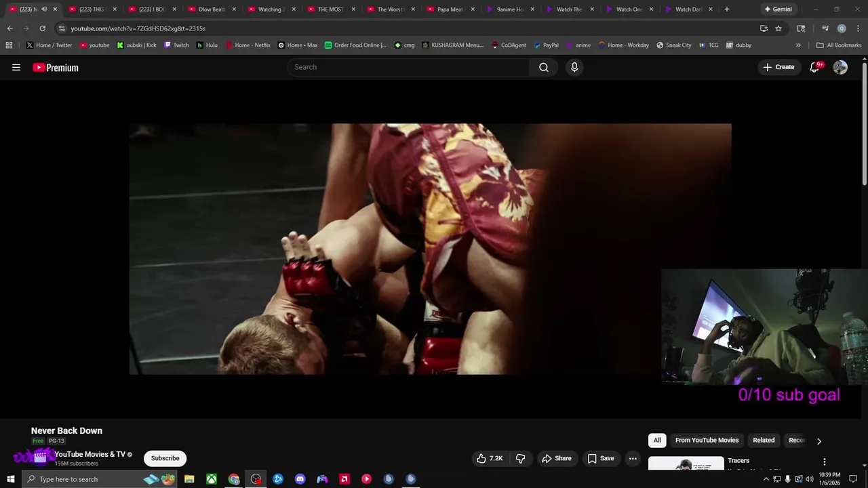Open the taskbar clock showing 10:39 PM

pos(829,479)
